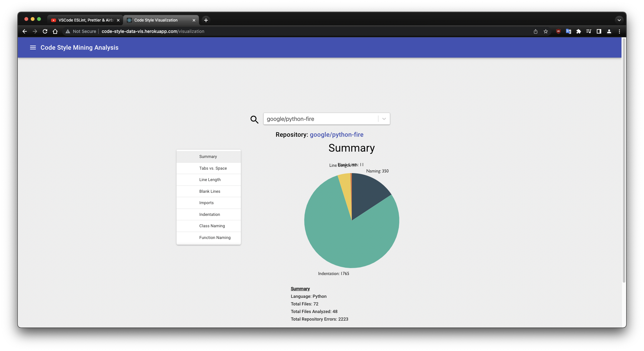
Task: Click the browser home icon
Action: pyautogui.click(x=55, y=31)
